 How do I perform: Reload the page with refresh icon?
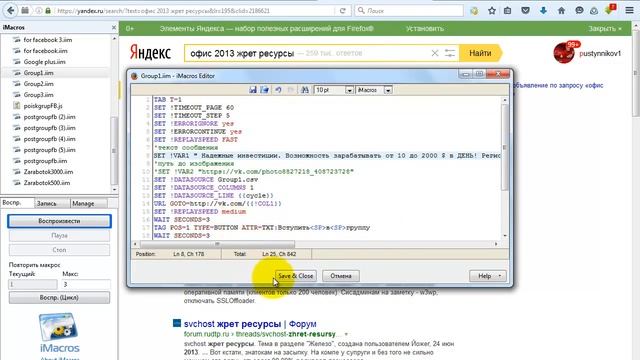coord(342,11)
